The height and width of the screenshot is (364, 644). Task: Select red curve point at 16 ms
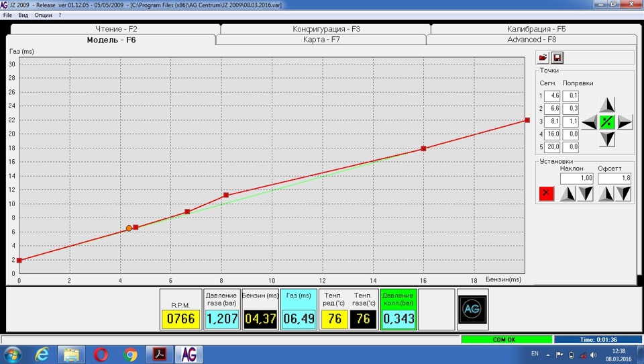click(x=423, y=148)
